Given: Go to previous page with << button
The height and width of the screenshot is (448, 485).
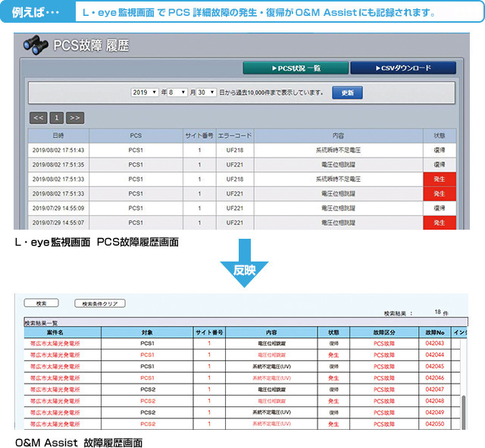Looking at the screenshot, I should point(39,118).
